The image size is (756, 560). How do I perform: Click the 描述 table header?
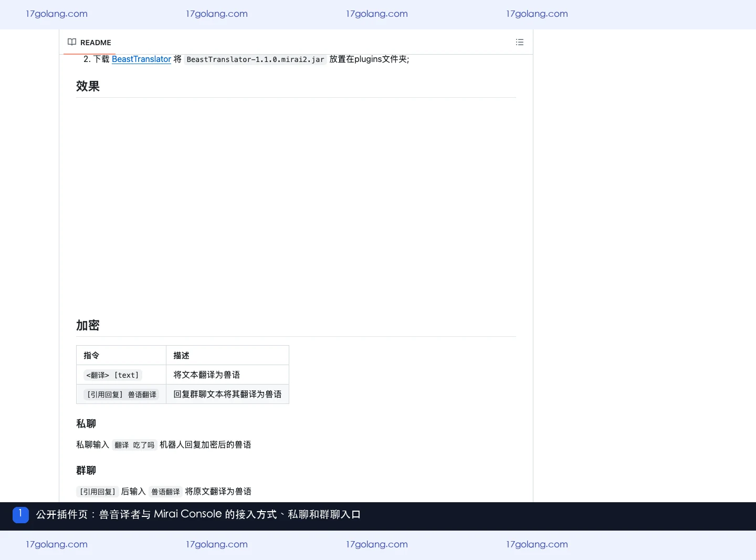227,355
